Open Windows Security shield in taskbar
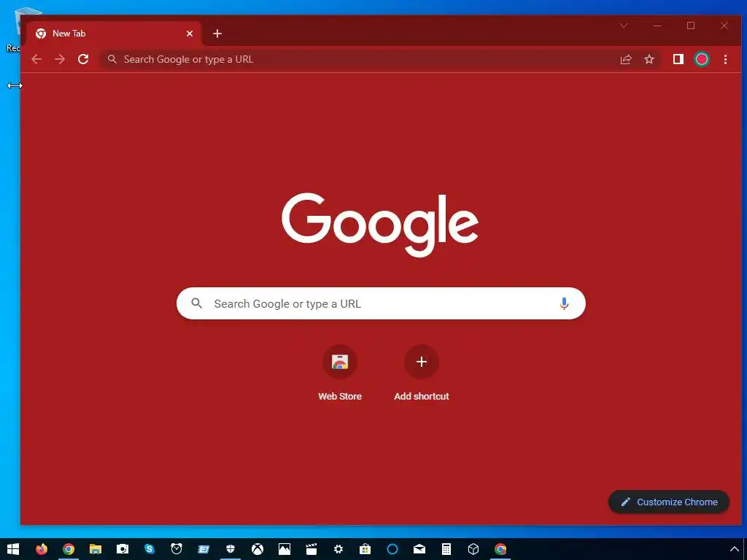 click(x=231, y=549)
